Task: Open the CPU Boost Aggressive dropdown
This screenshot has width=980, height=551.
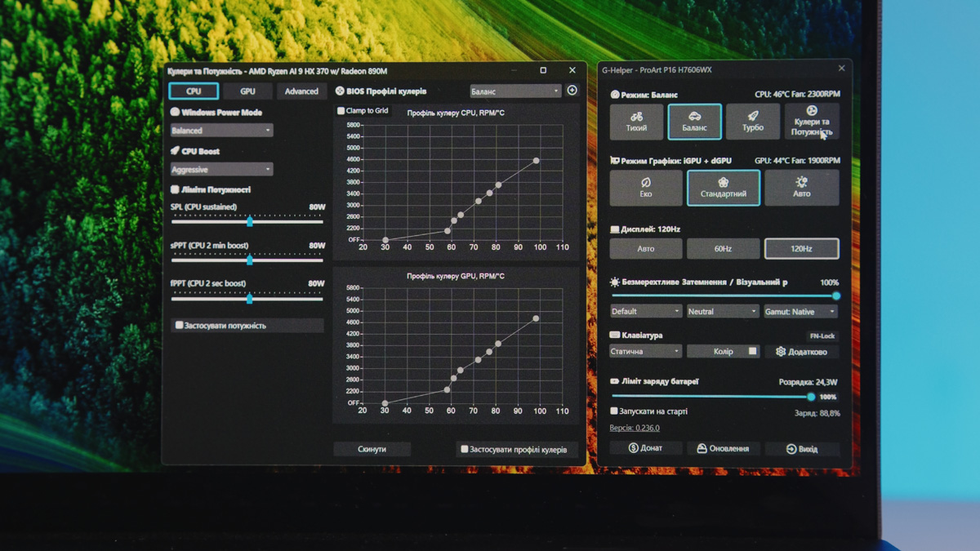Action: pos(221,169)
